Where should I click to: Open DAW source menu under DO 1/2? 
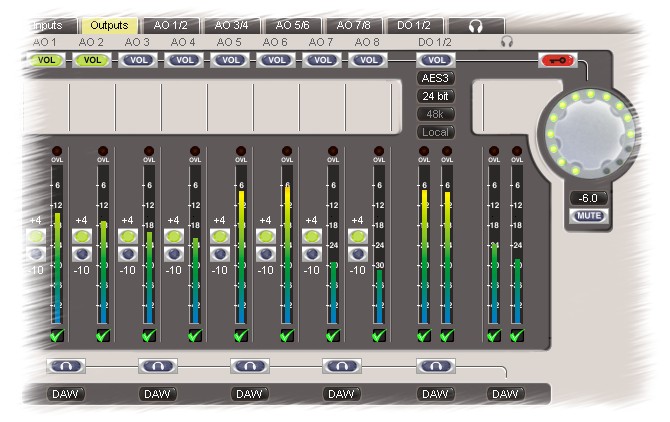click(x=435, y=394)
